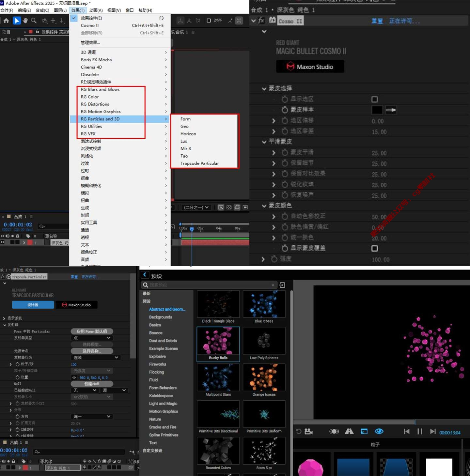The width and height of the screenshot is (470, 476).
Task: Click the preset search input field
Action: click(x=210, y=285)
